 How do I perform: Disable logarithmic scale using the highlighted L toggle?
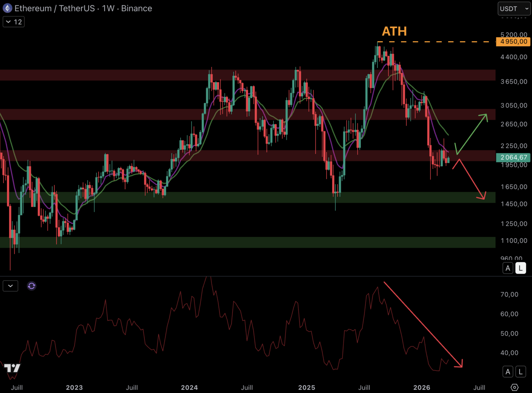(521, 268)
